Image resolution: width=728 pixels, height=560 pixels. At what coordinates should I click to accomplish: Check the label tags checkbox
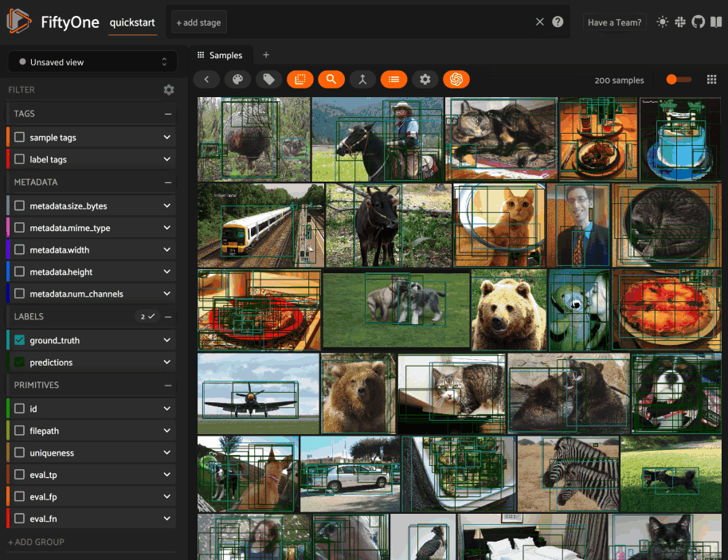tap(19, 159)
